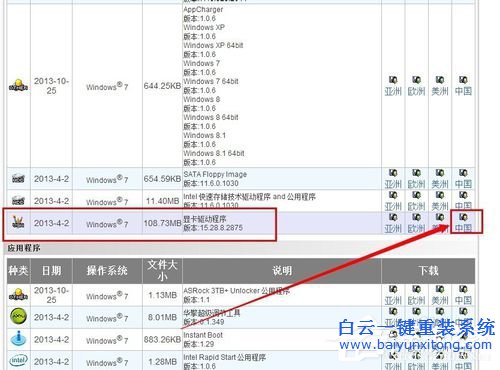Download SATA Floppy Image from 中国

coord(463,179)
